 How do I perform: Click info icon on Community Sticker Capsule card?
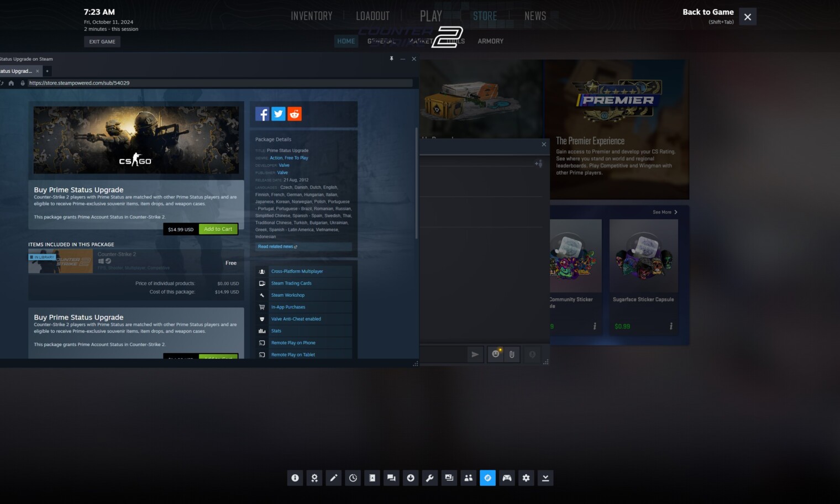595,326
